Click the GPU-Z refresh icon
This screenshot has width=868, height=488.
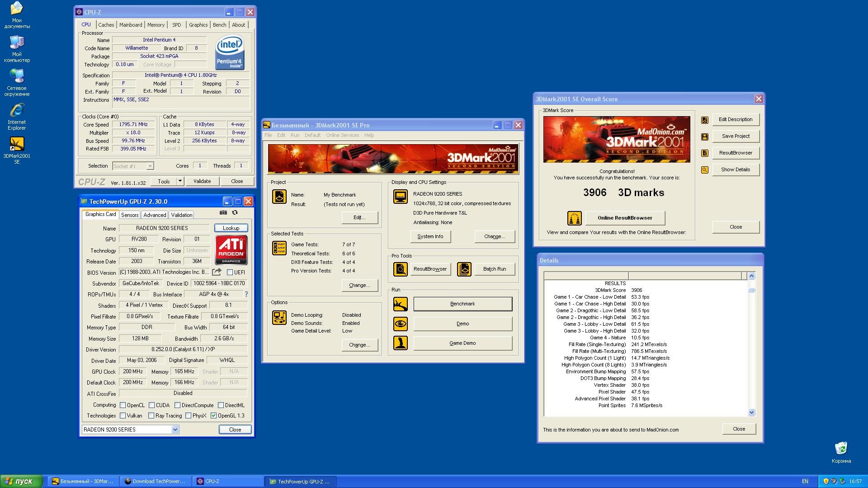tap(235, 212)
